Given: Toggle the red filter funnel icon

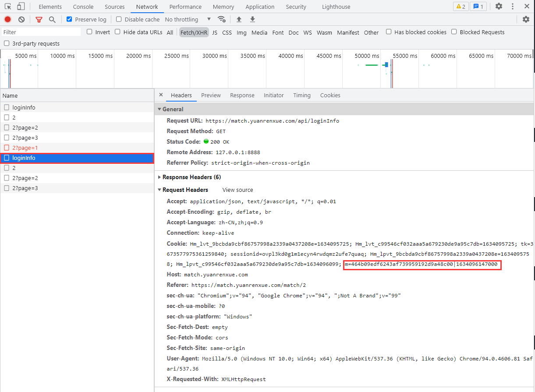Looking at the screenshot, I should click(x=39, y=19).
